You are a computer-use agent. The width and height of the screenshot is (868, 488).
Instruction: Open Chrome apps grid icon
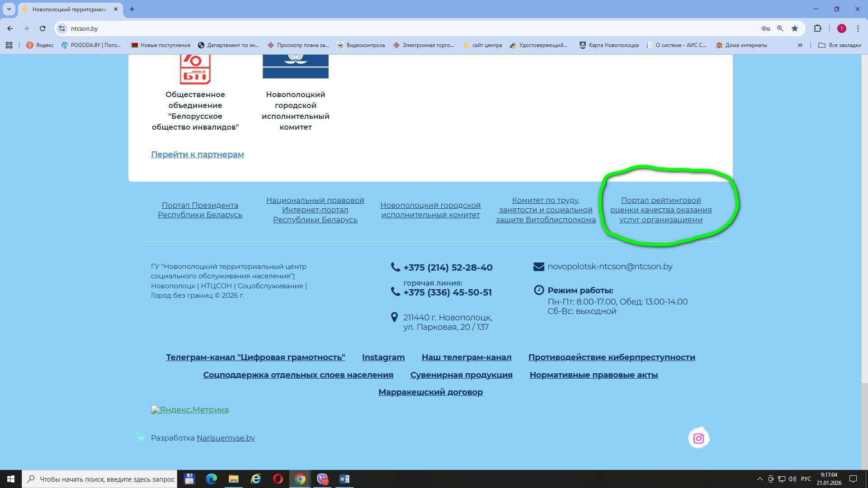pyautogui.click(x=9, y=45)
